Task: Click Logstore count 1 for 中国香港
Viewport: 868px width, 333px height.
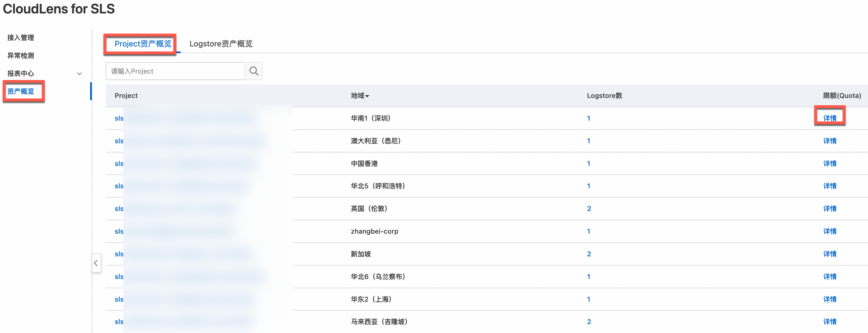Action: 589,163
